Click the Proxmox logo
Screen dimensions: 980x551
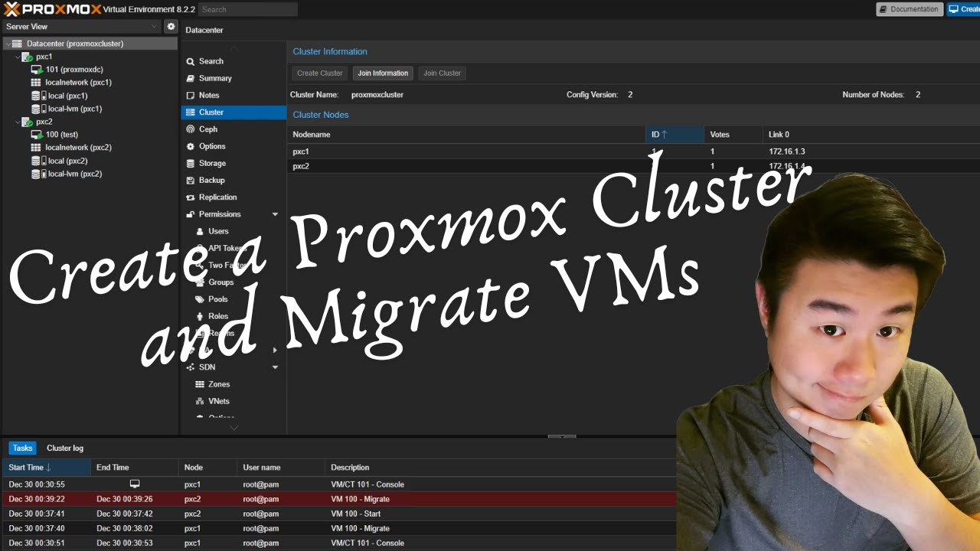(52, 9)
